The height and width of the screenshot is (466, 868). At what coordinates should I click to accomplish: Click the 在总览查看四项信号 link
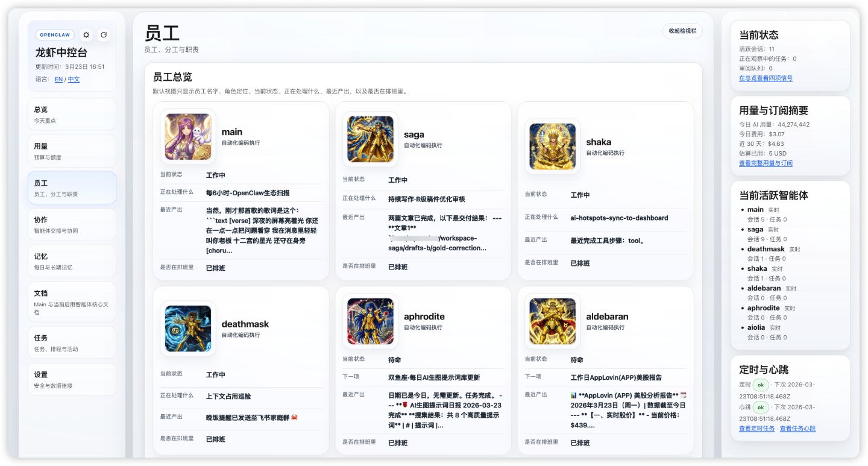tap(766, 78)
